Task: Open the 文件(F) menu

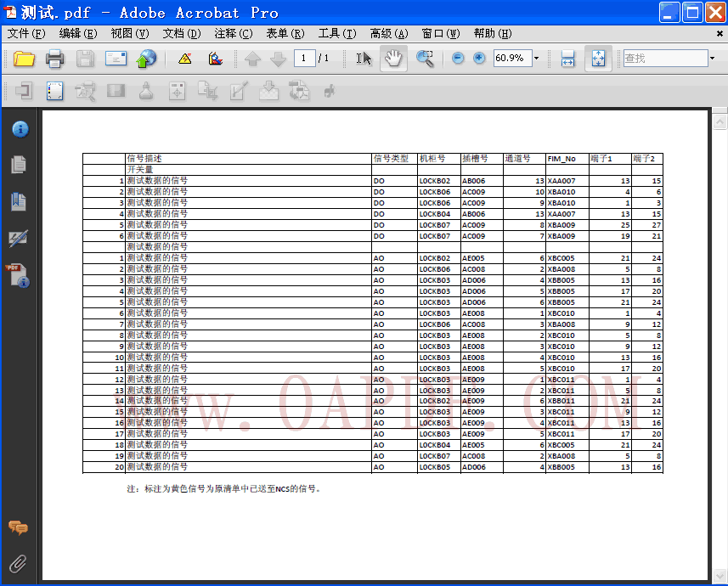Action: tap(26, 33)
